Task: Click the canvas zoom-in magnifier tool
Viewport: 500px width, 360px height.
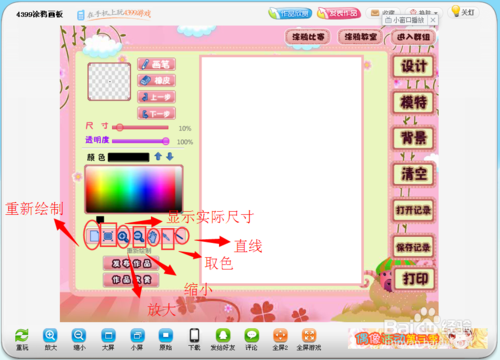Action: [x=123, y=236]
